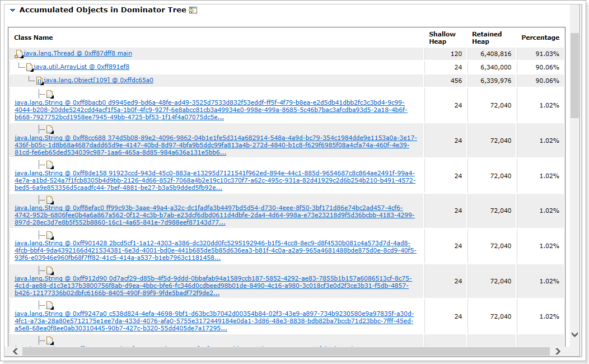Click the vertical scrollbar thumb
The height and width of the screenshot is (364, 589).
pos(574,76)
